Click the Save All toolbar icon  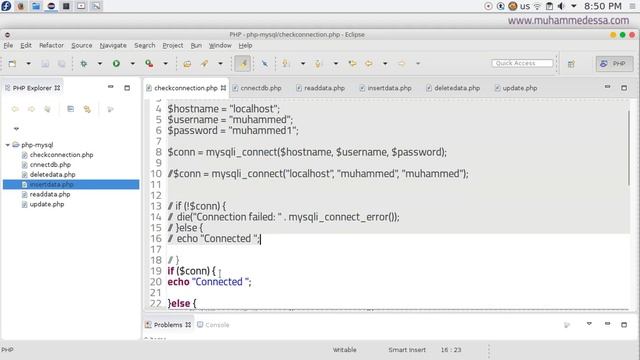(61, 64)
